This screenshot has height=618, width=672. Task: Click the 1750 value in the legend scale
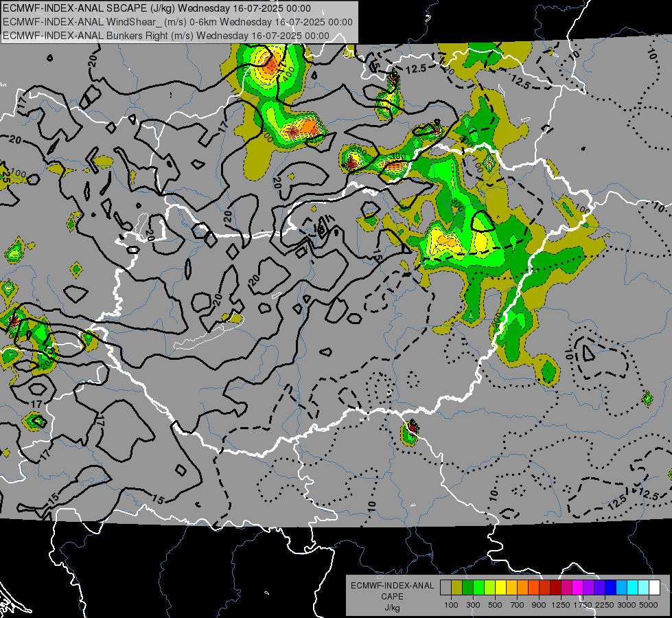click(x=583, y=605)
